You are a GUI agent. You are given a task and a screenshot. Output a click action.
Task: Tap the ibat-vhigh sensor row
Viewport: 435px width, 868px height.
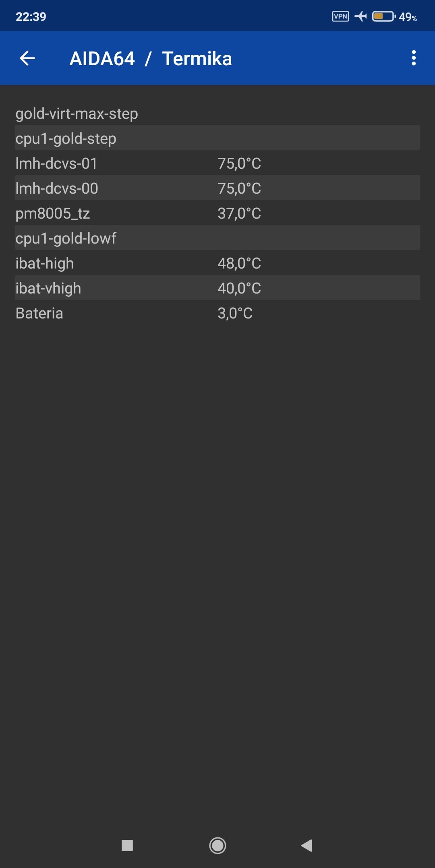coord(217,288)
